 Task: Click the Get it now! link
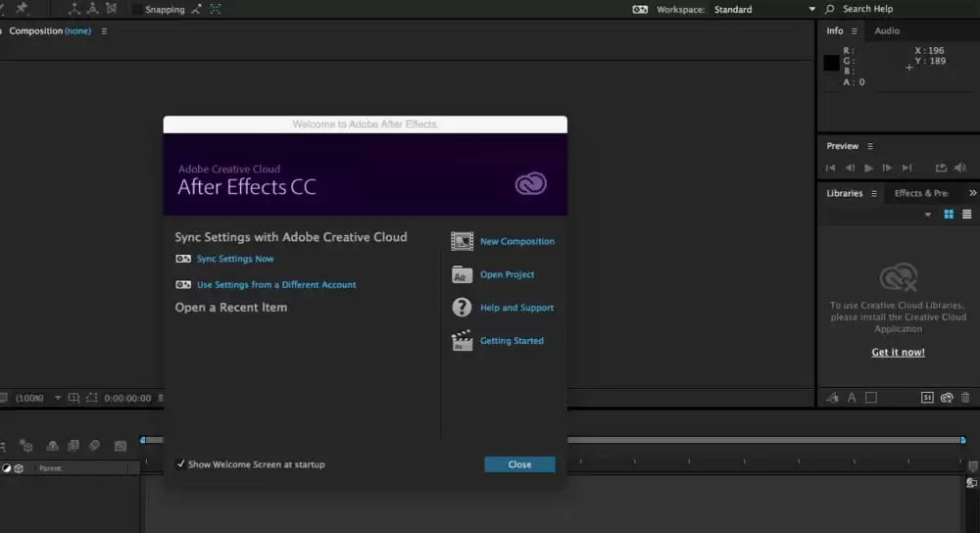[x=898, y=353]
